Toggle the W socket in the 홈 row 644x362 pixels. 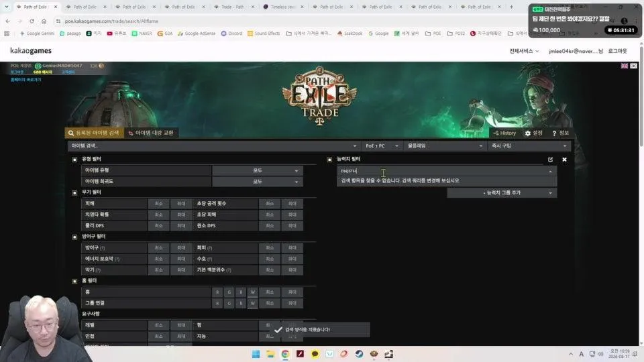[253, 292]
